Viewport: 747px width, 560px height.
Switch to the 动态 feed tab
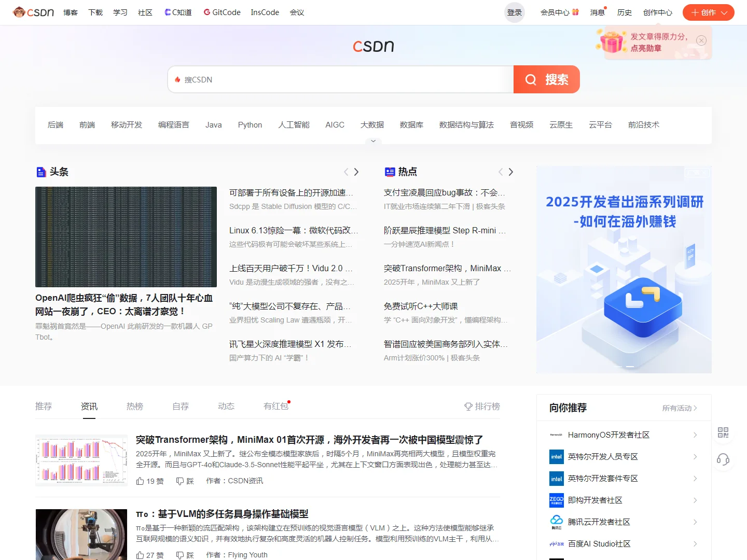[x=226, y=407]
